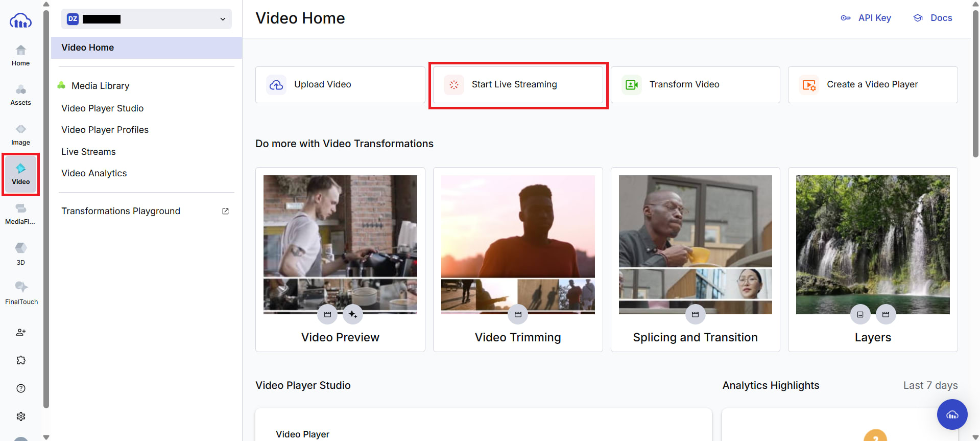
Task: Open the Image product icon
Action: [20, 135]
